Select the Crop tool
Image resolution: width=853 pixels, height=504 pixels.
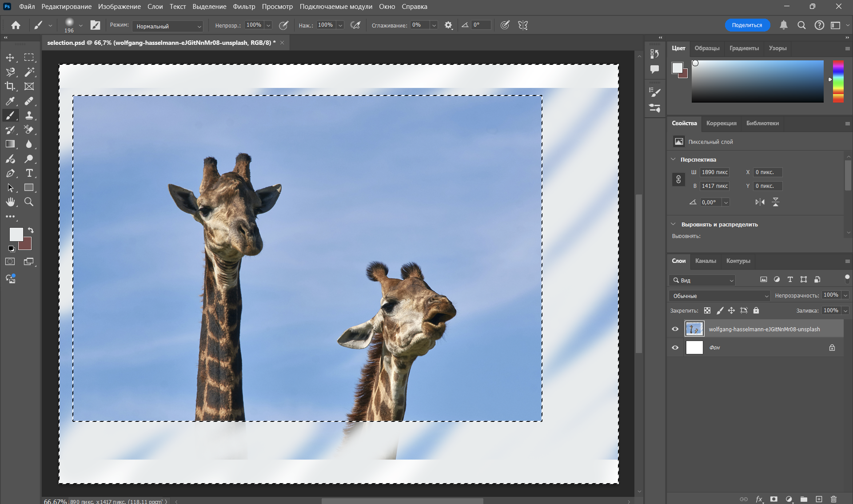pyautogui.click(x=10, y=86)
